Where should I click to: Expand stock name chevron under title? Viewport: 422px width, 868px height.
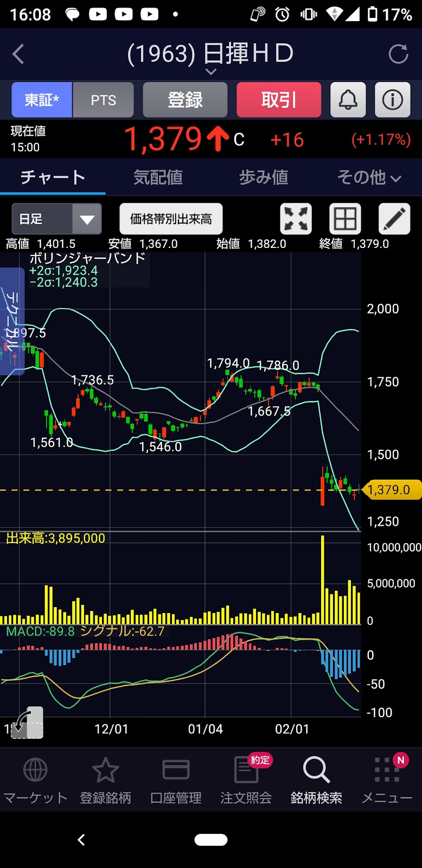211,72
